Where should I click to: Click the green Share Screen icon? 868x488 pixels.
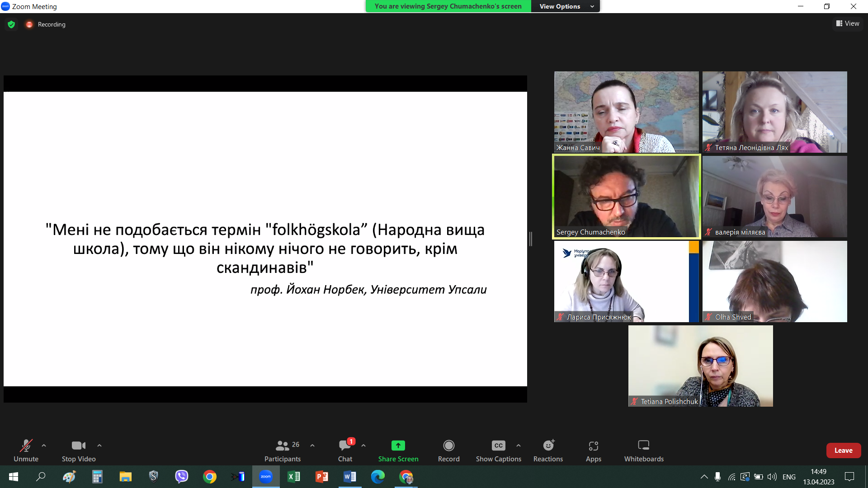coord(398,446)
